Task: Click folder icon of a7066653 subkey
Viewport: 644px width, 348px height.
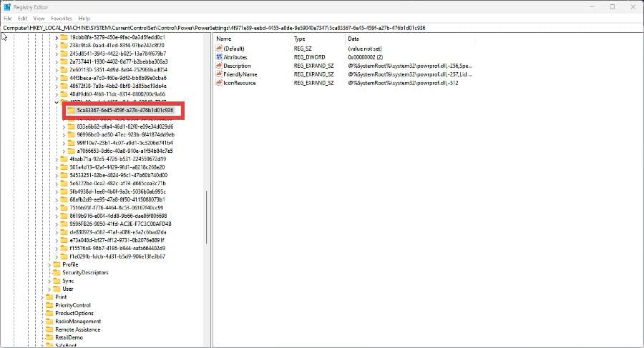Action: click(x=71, y=151)
